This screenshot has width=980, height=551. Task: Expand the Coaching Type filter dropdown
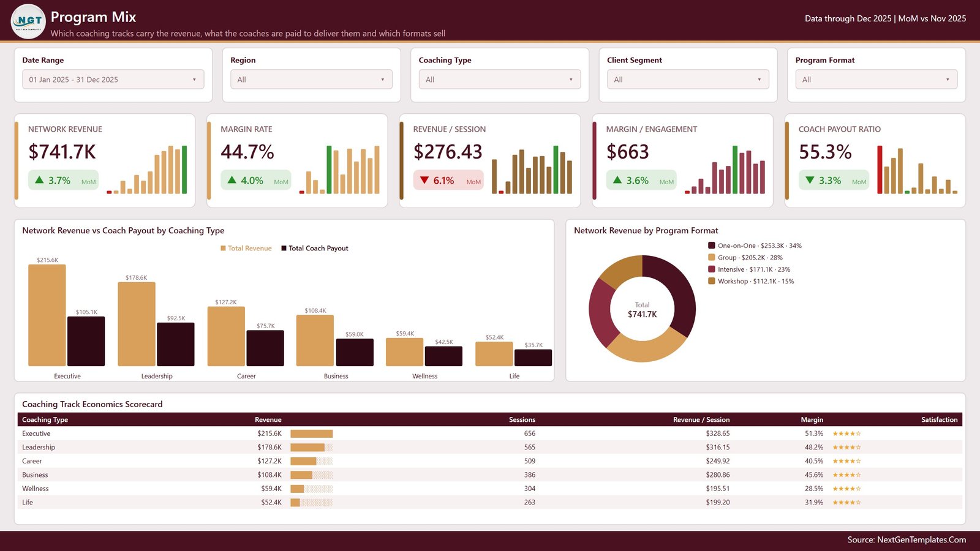[500, 80]
